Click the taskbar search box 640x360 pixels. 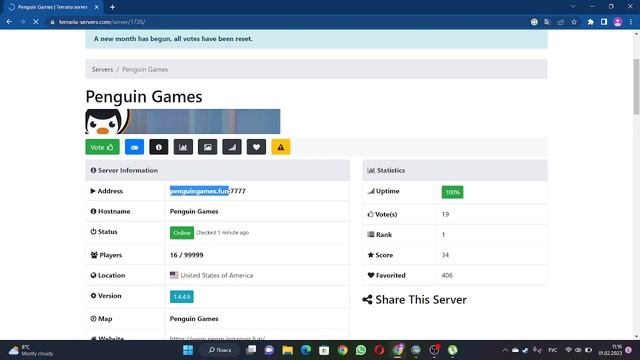coord(220,350)
